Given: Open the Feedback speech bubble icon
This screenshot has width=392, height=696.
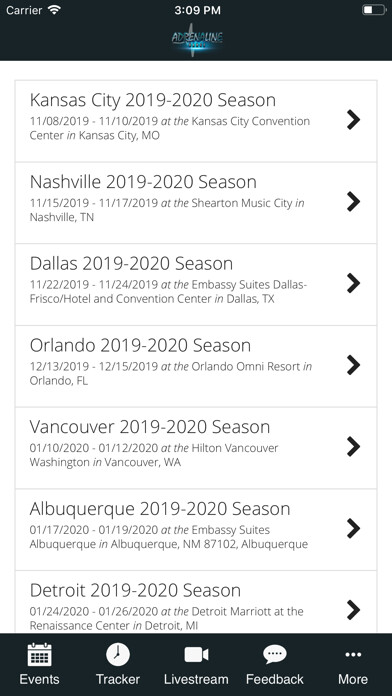Looking at the screenshot, I should coord(275,655).
